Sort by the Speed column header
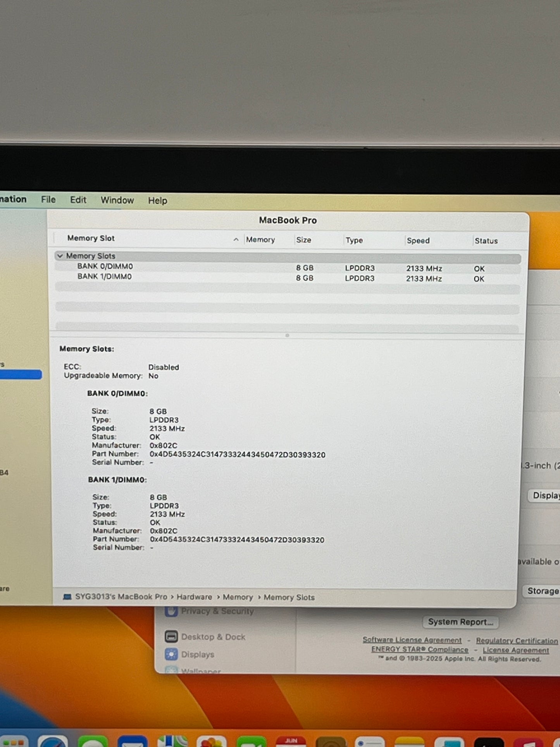 coord(418,240)
